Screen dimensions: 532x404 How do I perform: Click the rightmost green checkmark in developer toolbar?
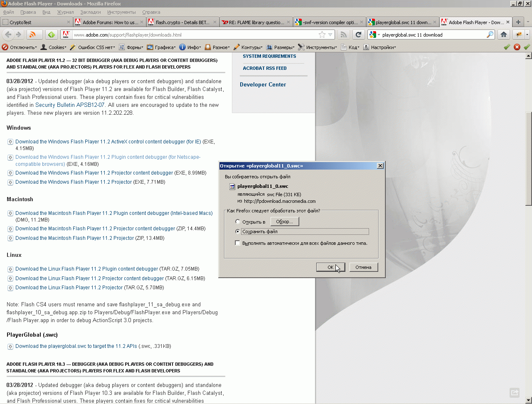[x=527, y=47]
